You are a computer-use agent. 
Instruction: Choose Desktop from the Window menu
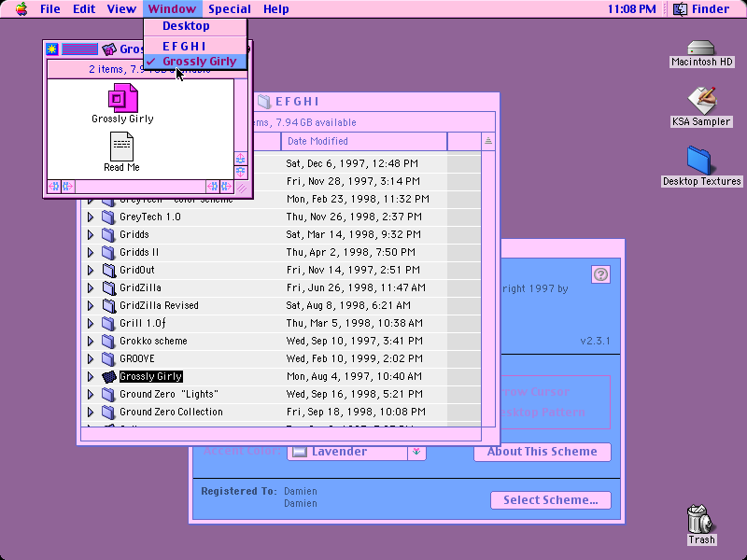click(x=195, y=26)
